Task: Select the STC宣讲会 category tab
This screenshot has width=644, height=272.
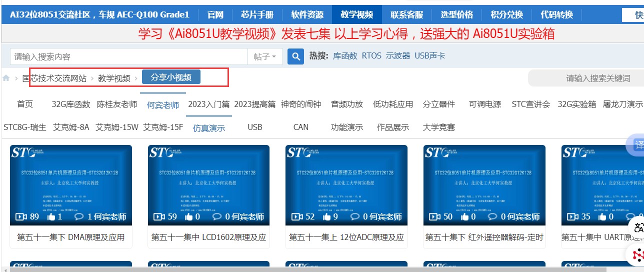Action: 531,104
